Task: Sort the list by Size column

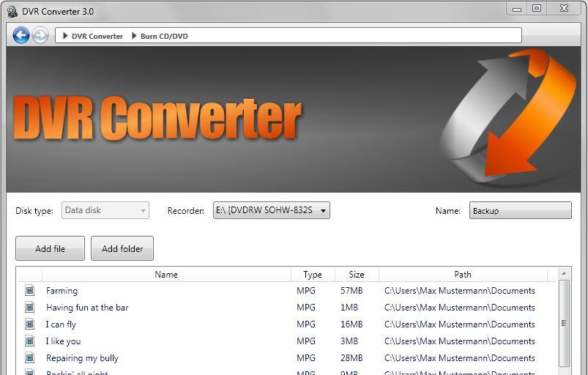Action: pos(357,275)
